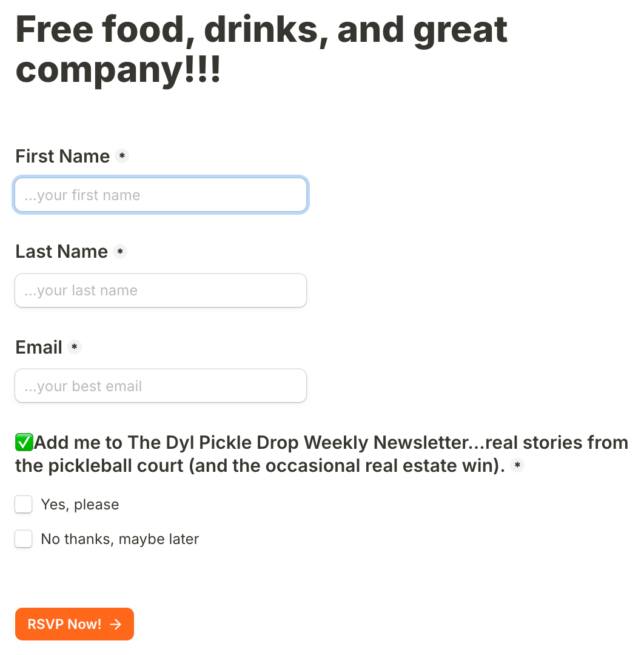Click the word 'company!!!' in the heading
This screenshot has height=655, width=644.
pyautogui.click(x=118, y=70)
